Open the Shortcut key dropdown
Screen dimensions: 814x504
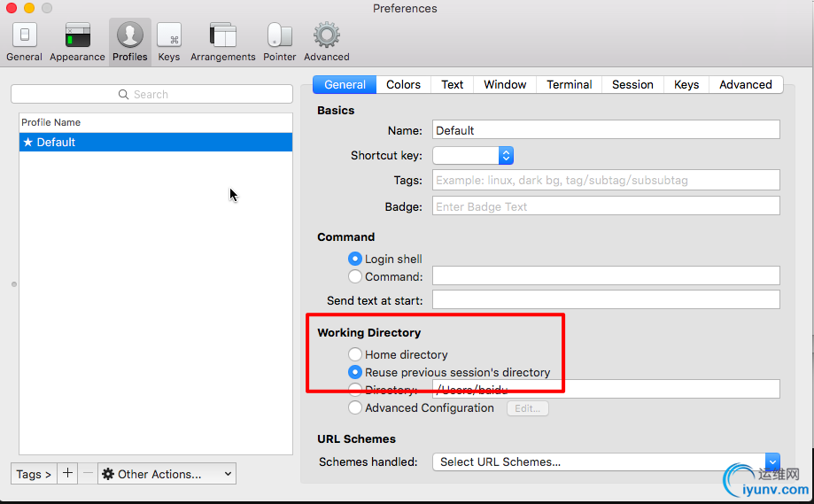473,155
